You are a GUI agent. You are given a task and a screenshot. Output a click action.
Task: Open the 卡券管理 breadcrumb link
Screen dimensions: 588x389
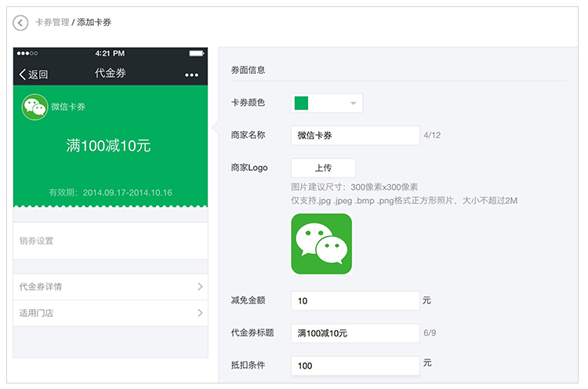(x=52, y=23)
